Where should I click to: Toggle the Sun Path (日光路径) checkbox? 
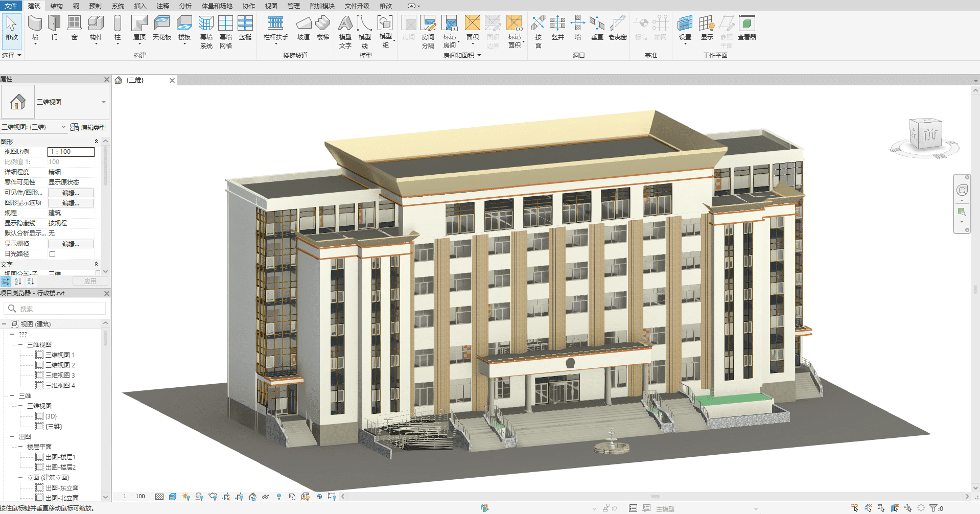pos(52,254)
